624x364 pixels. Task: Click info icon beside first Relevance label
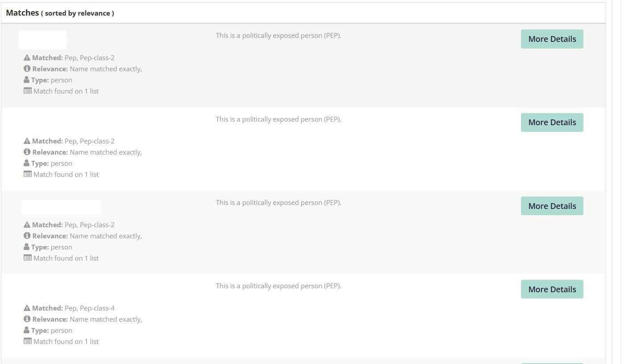pyautogui.click(x=27, y=69)
